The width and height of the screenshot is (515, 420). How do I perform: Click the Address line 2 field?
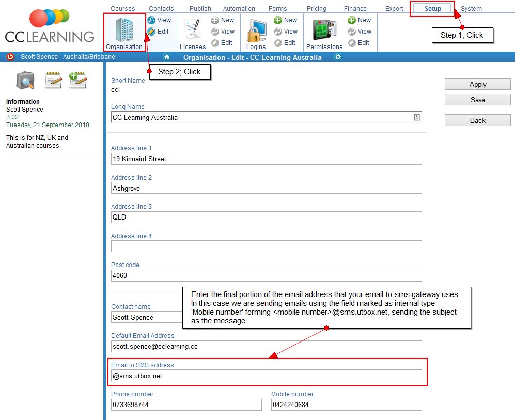pos(267,188)
